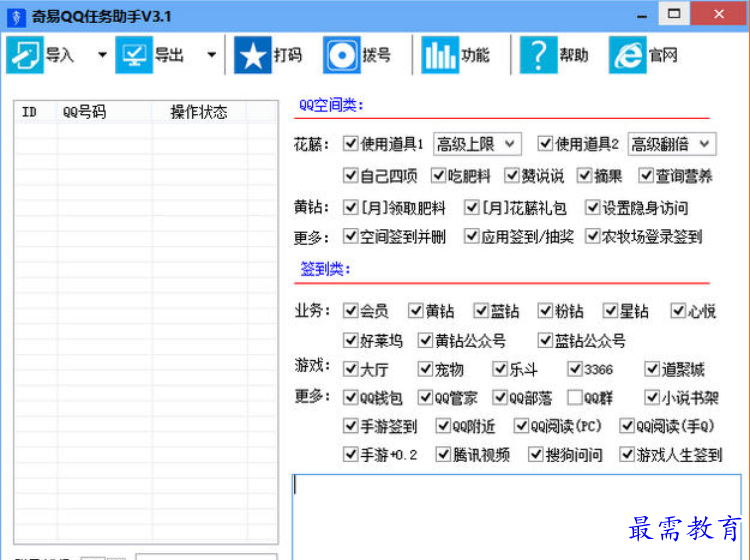The width and height of the screenshot is (750, 560).
Task: Toggle the 手游+0.2 checkbox
Action: 350,454
